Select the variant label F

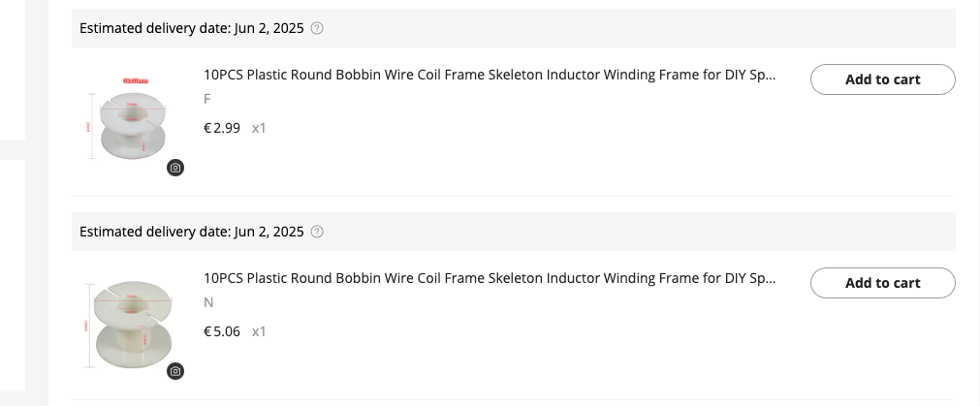[207, 99]
